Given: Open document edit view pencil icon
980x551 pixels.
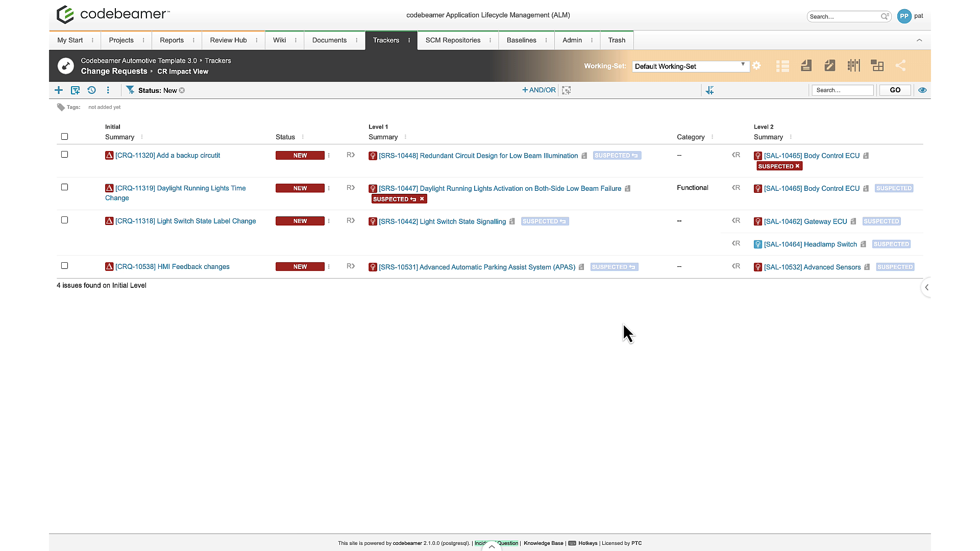Looking at the screenshot, I should click(830, 66).
